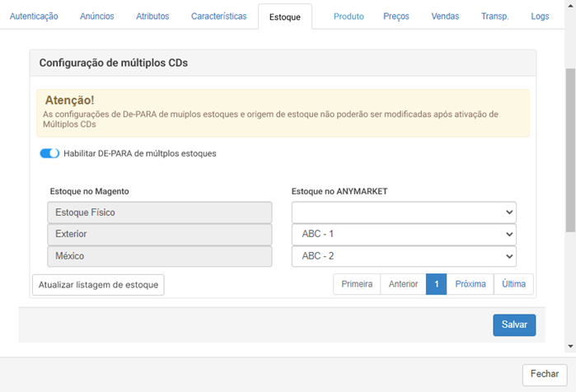The width and height of the screenshot is (576, 392).
Task: Go to Próxima page in pagination
Action: click(x=471, y=284)
